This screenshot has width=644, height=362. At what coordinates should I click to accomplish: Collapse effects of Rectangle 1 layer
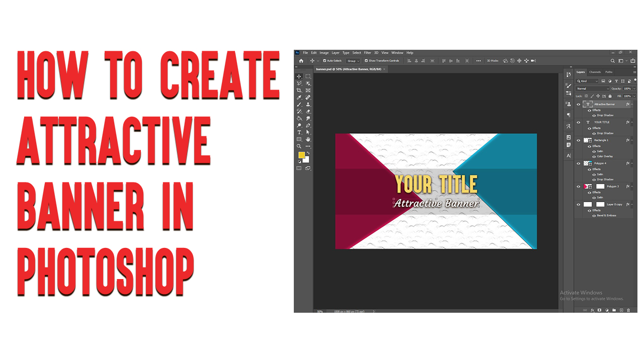(632, 140)
